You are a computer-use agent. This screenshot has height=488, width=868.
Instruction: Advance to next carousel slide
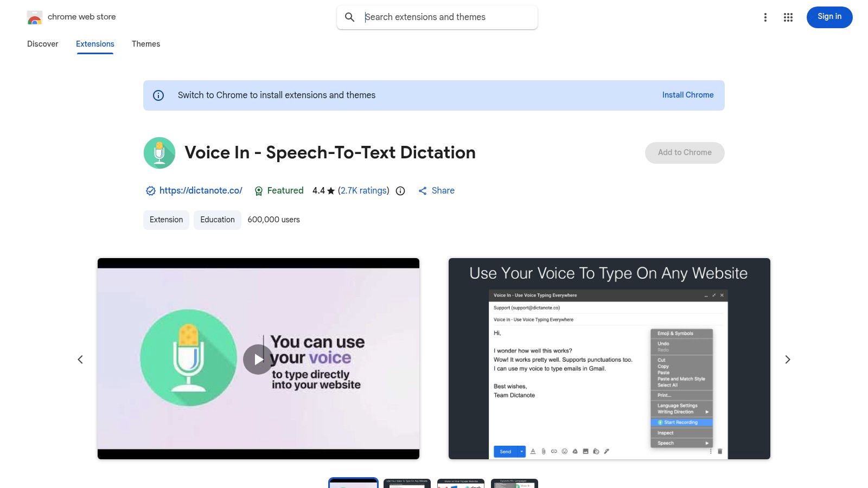[x=788, y=359]
